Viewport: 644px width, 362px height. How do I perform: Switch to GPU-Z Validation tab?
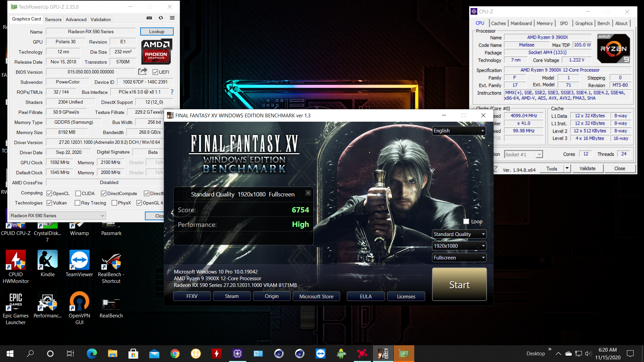coord(101,19)
